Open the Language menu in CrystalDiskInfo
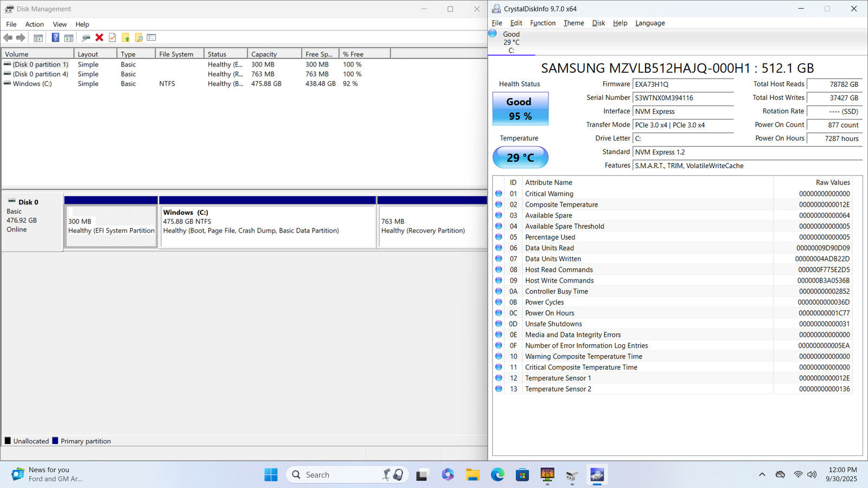Screen dimensions: 868x488 [x=650, y=23]
